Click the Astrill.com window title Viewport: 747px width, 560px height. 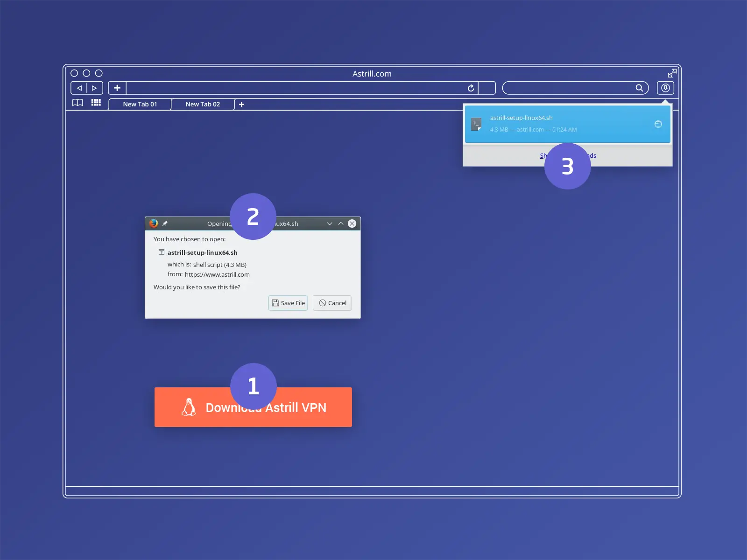(x=372, y=74)
